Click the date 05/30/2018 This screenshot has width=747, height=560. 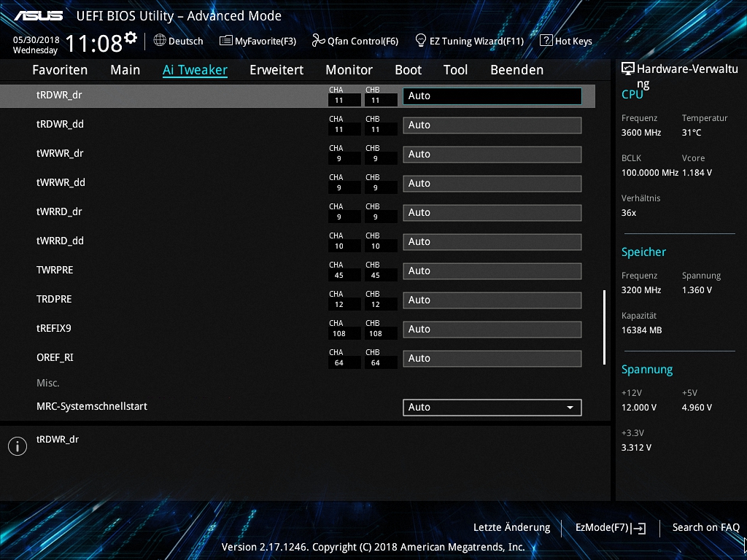point(36,40)
